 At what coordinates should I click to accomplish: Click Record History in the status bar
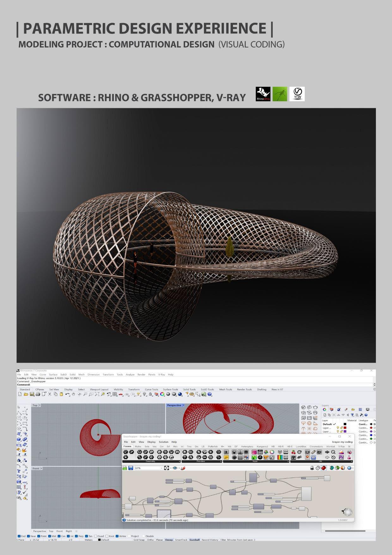click(x=210, y=540)
